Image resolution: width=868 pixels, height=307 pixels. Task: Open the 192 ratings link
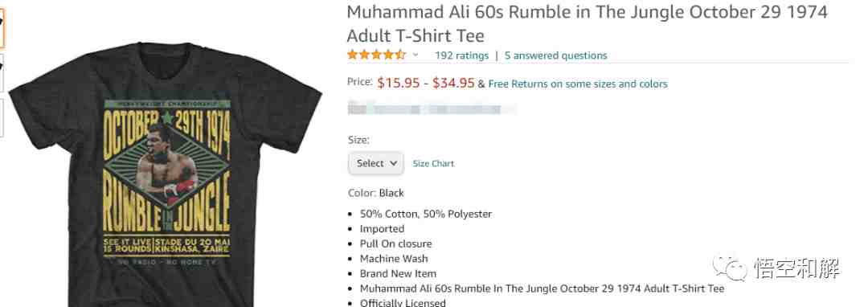pos(461,55)
